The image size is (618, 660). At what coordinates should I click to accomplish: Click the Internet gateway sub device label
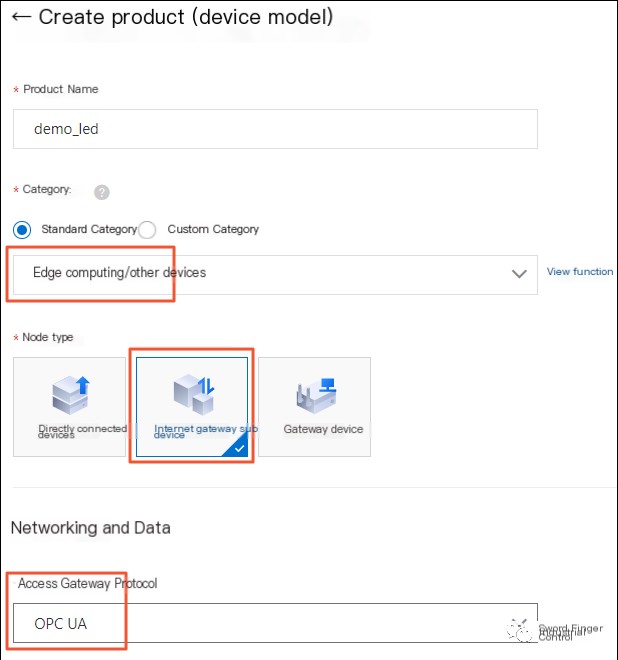205,431
